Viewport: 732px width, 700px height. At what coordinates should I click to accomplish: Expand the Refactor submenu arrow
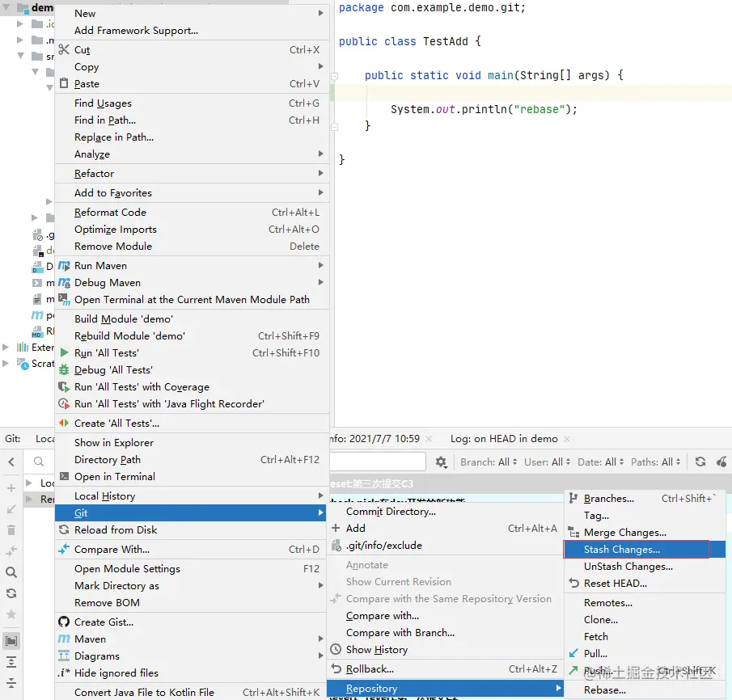click(x=321, y=173)
